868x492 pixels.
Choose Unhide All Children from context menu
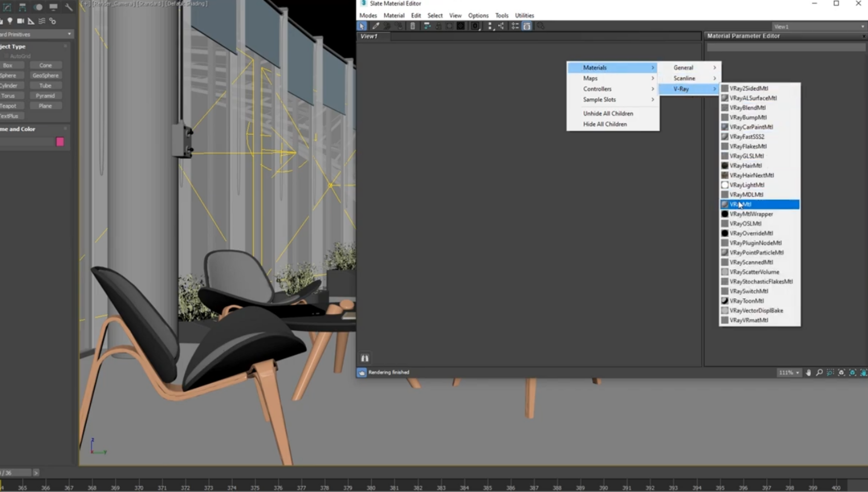pyautogui.click(x=608, y=113)
